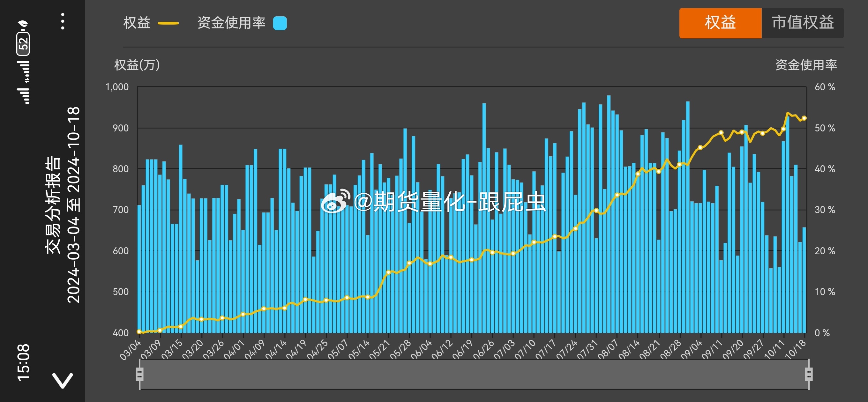Screen dimensions: 868x402
Task: Tap the 10/18 x-axis date label
Action: 795,350
